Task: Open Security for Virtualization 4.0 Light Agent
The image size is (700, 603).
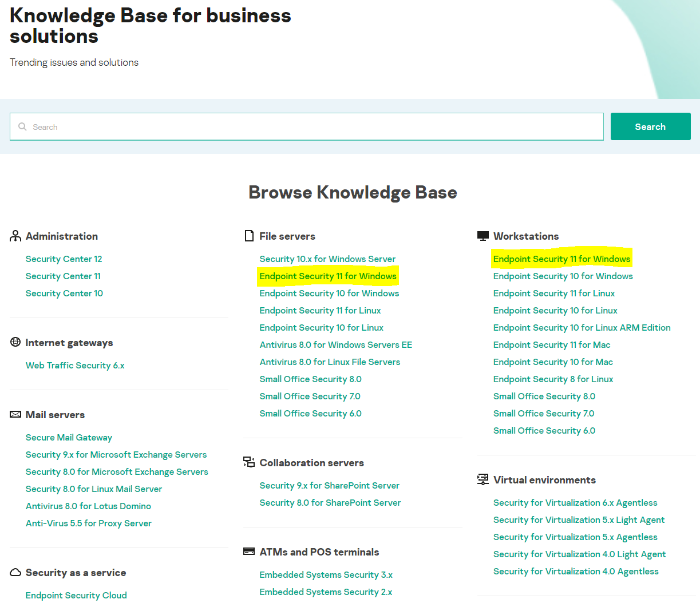Action: click(x=579, y=554)
